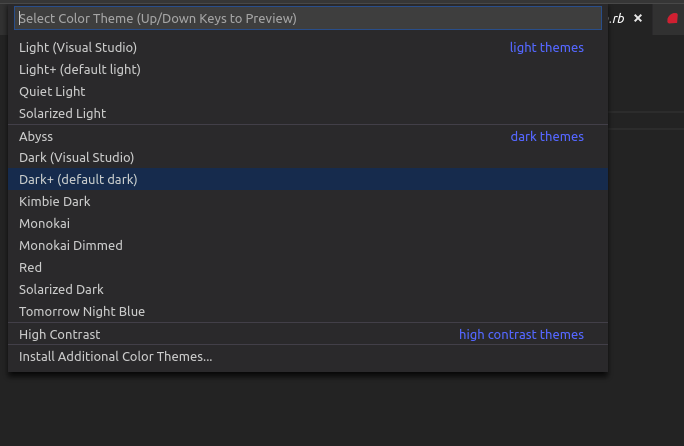Image resolution: width=684 pixels, height=446 pixels.
Task: Enable the High Contrast theme
Action: coord(60,334)
